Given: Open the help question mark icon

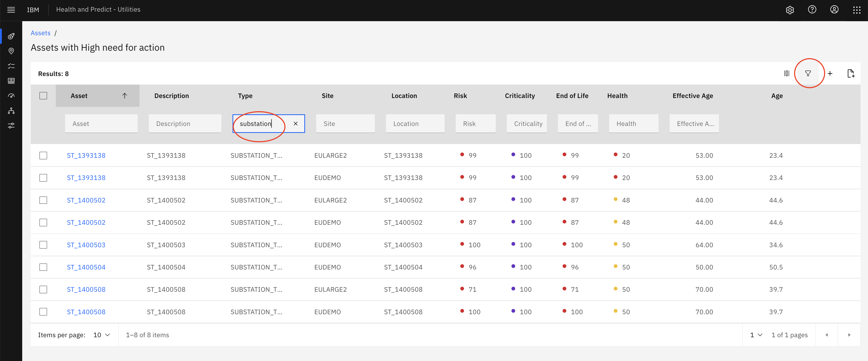Looking at the screenshot, I should coord(812,10).
